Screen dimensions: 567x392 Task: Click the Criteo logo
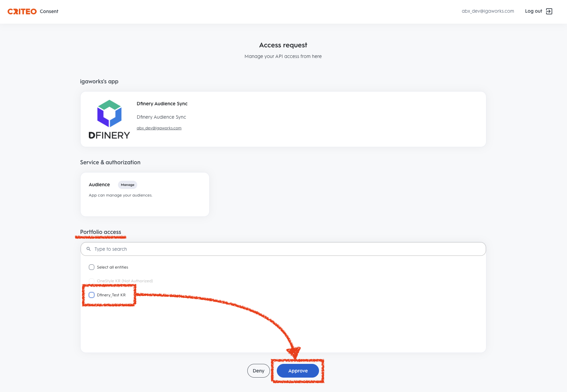click(22, 11)
